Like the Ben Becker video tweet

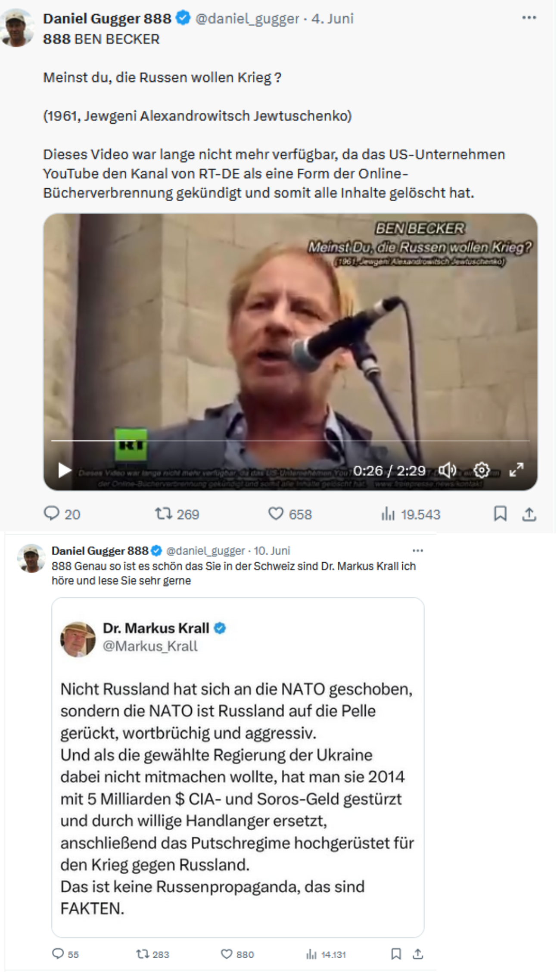276,514
